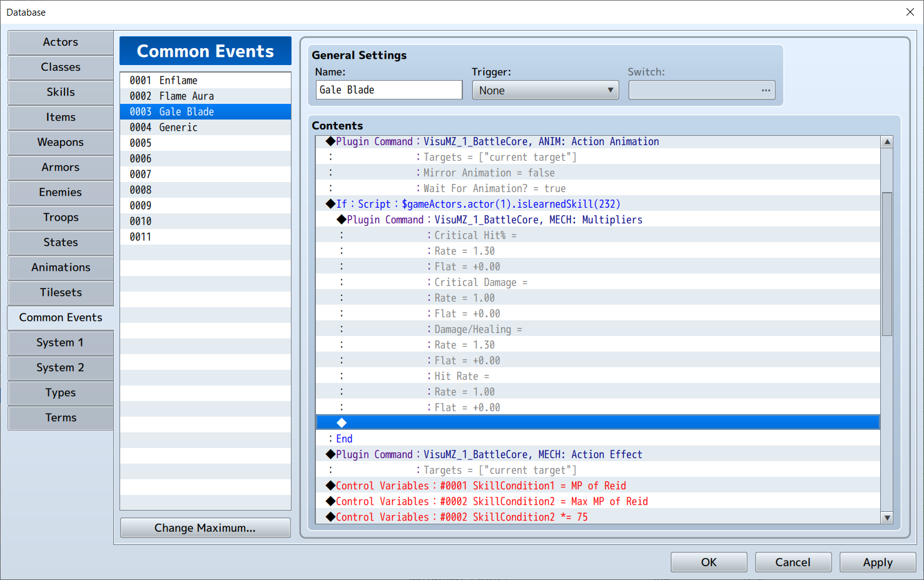
Task: Go to the Items tab
Action: [61, 118]
